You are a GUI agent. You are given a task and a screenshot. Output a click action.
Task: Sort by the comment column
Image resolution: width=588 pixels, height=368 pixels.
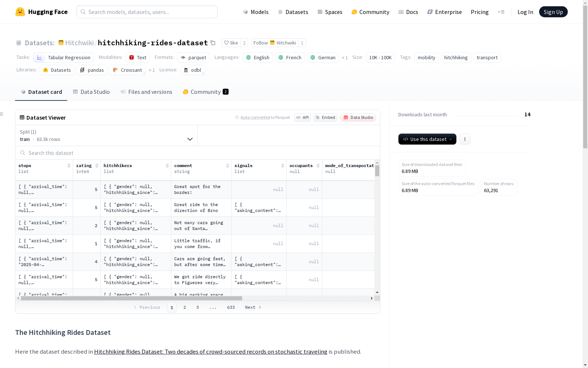pyautogui.click(x=227, y=166)
